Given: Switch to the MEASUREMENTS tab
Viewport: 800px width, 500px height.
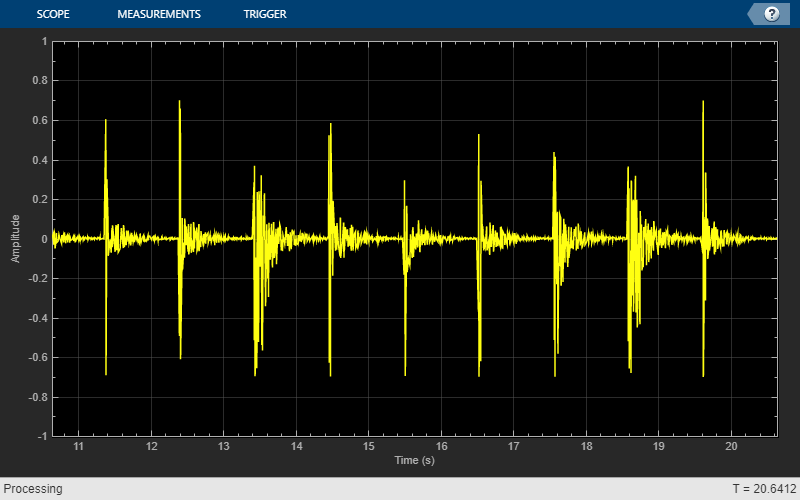Looking at the screenshot, I should (x=159, y=14).
